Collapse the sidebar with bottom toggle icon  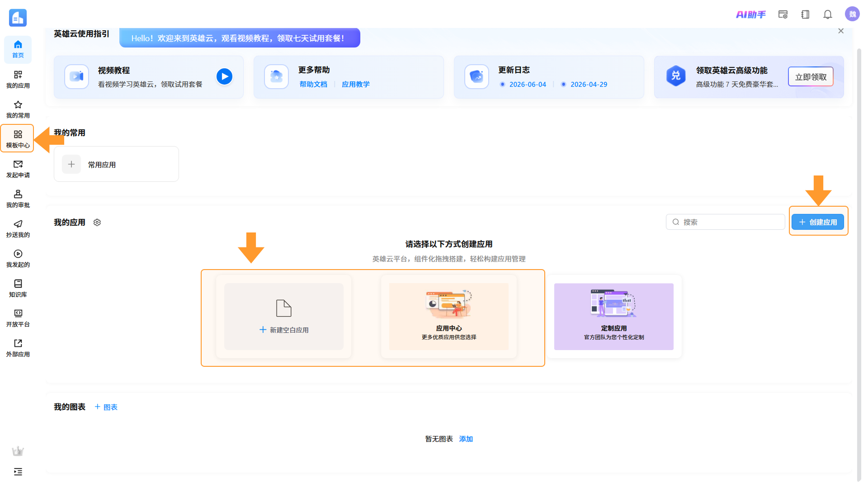(18, 472)
